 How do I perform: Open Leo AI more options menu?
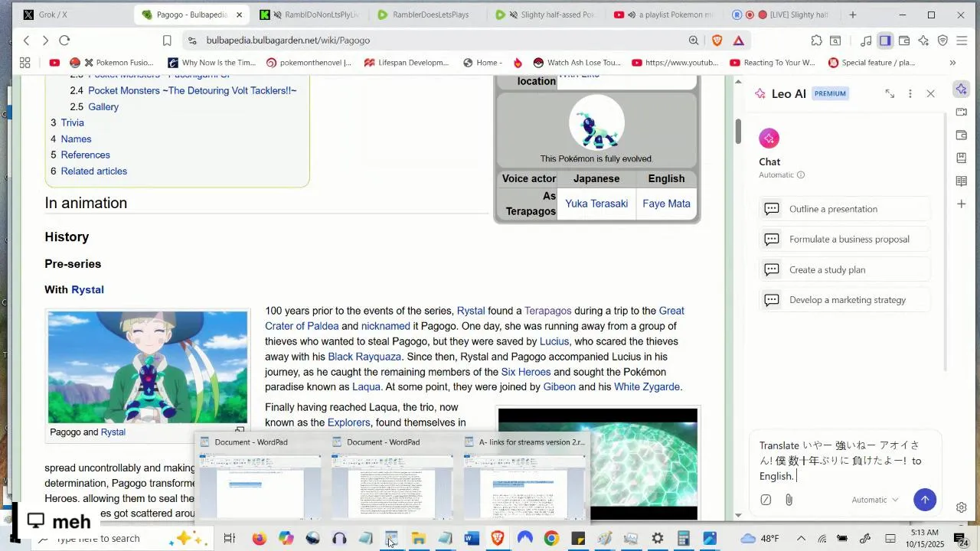pyautogui.click(x=910, y=93)
